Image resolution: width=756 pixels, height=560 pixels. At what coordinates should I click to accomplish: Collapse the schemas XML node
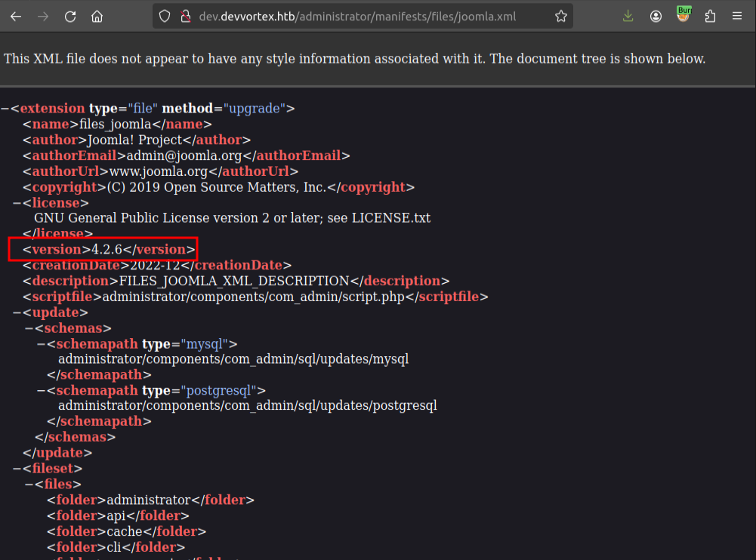(x=29, y=328)
